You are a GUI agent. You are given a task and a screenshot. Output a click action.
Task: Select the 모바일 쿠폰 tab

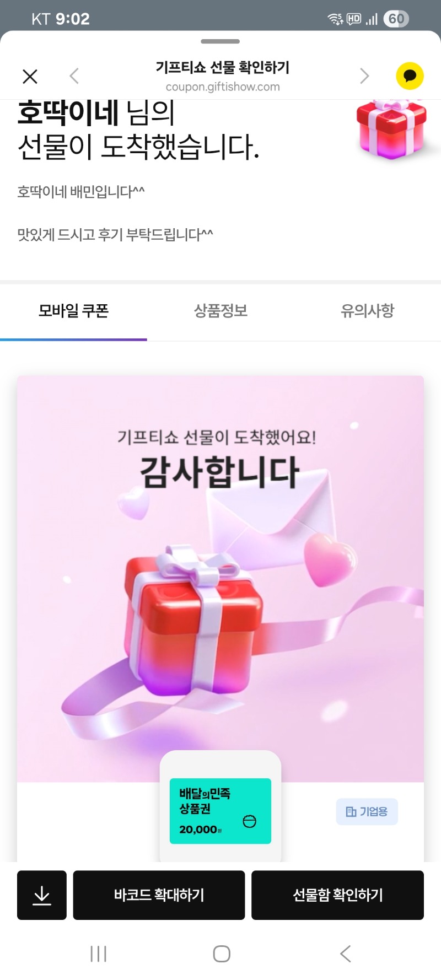click(x=73, y=311)
